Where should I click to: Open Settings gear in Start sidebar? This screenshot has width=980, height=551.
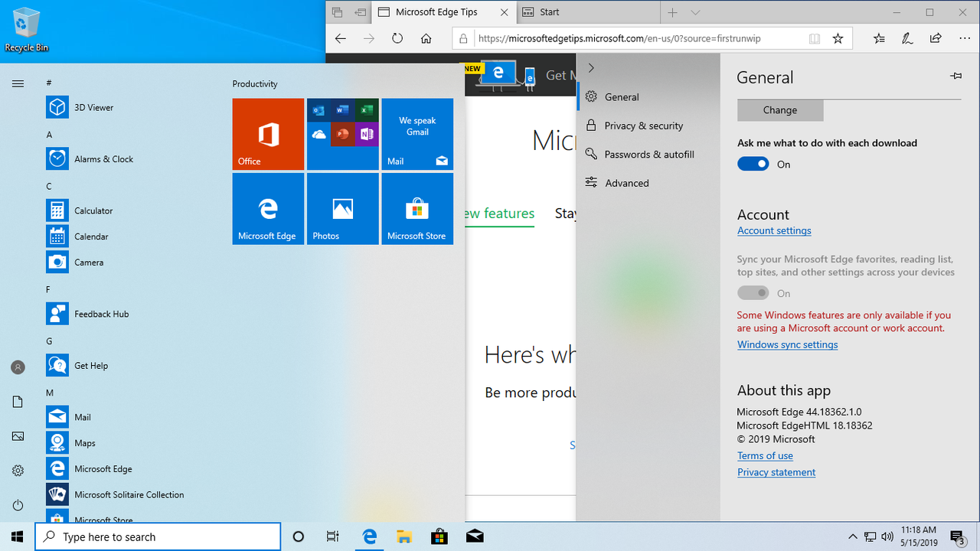pos(18,471)
